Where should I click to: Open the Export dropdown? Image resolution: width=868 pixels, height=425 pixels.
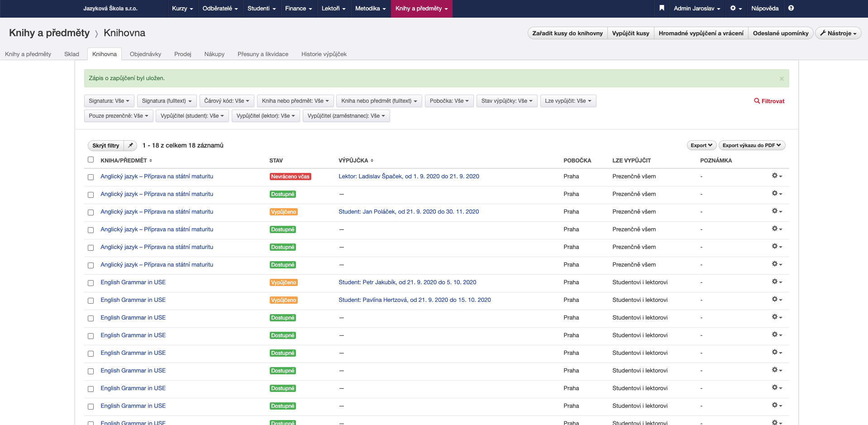tap(701, 145)
